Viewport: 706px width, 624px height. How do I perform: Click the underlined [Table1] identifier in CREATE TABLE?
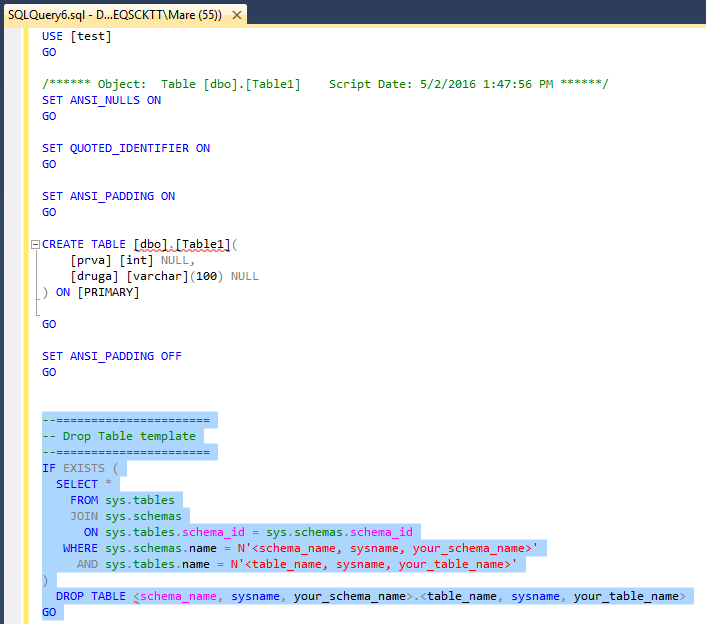[201, 244]
